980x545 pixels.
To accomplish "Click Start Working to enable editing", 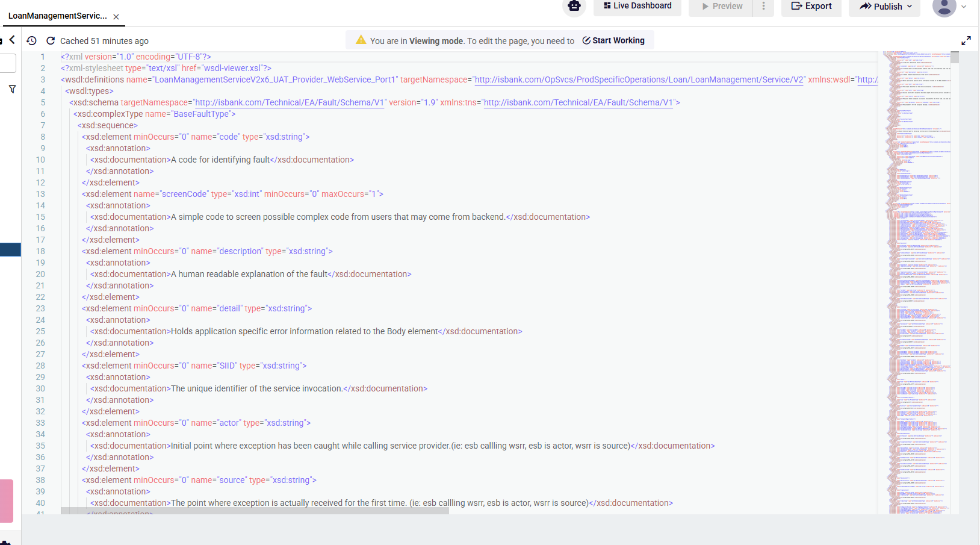I will point(613,40).
